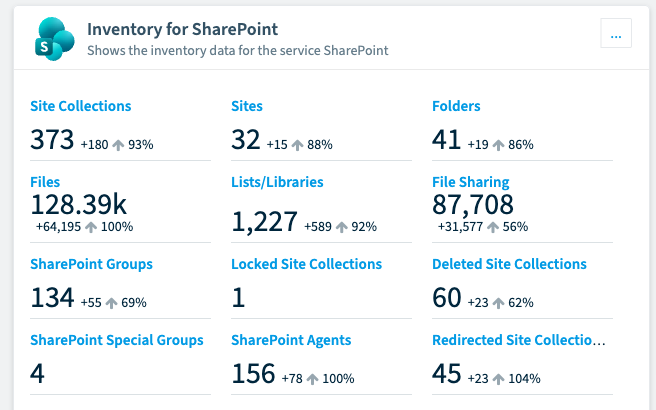656x410 pixels.
Task: Click the up arrow beside 62%
Action: (x=498, y=303)
